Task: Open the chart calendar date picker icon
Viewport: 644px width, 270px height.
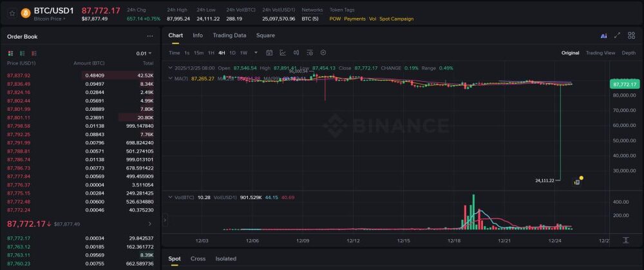Action: coord(269,53)
